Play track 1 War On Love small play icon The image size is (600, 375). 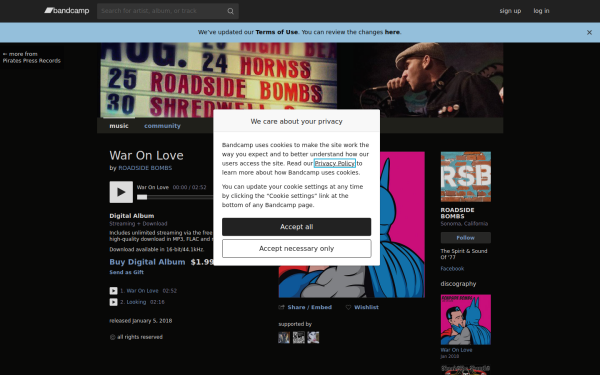(113, 291)
